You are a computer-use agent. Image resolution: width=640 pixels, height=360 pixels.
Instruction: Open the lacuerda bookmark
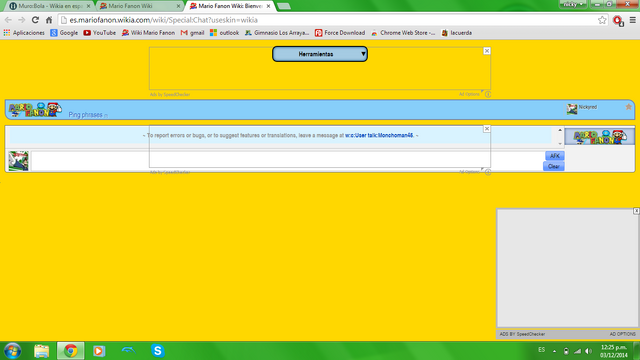[x=457, y=33]
